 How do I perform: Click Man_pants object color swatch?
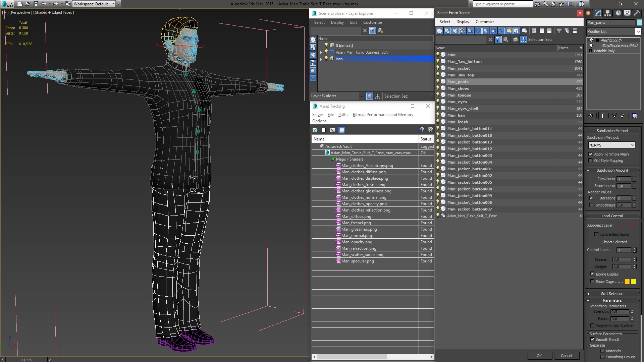click(x=639, y=22)
